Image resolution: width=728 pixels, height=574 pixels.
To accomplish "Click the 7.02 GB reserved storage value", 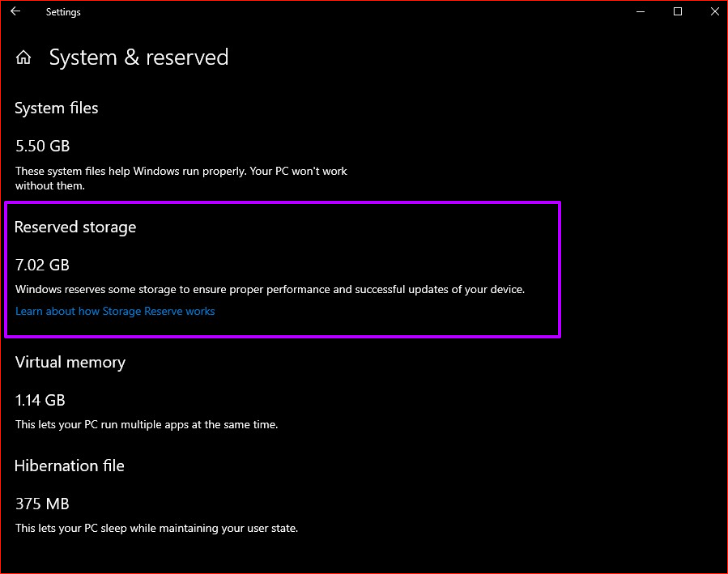I will pyautogui.click(x=43, y=265).
